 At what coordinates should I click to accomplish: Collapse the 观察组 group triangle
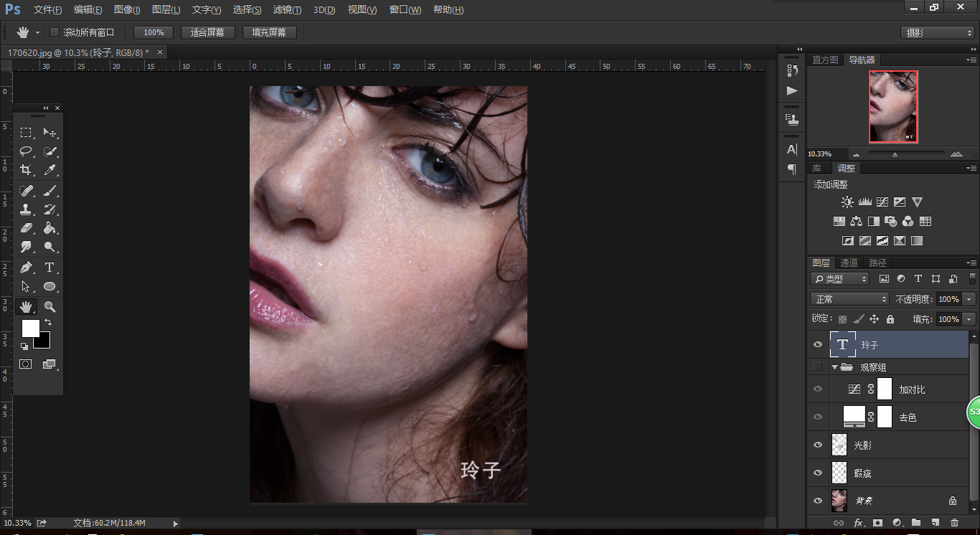pos(835,367)
